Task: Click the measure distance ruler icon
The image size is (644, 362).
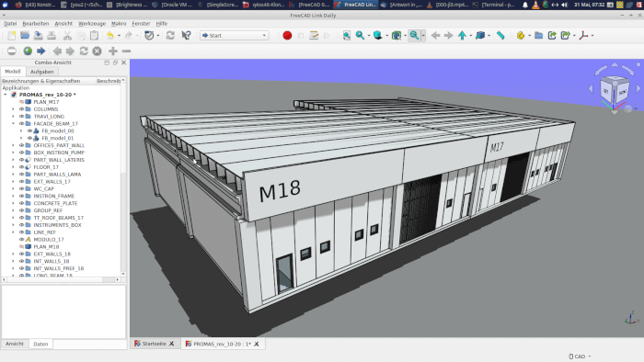Action: (500, 36)
